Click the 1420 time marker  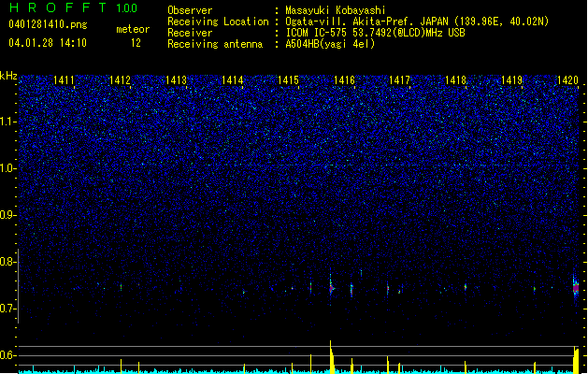(567, 80)
